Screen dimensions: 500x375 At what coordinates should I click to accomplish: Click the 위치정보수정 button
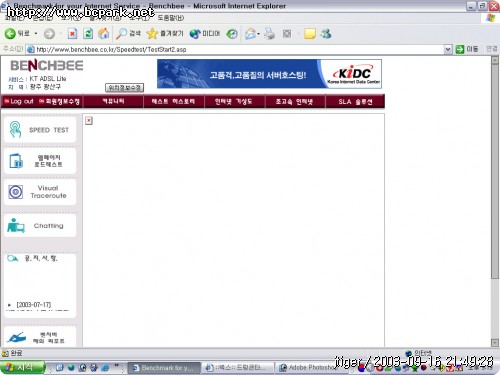(124, 88)
